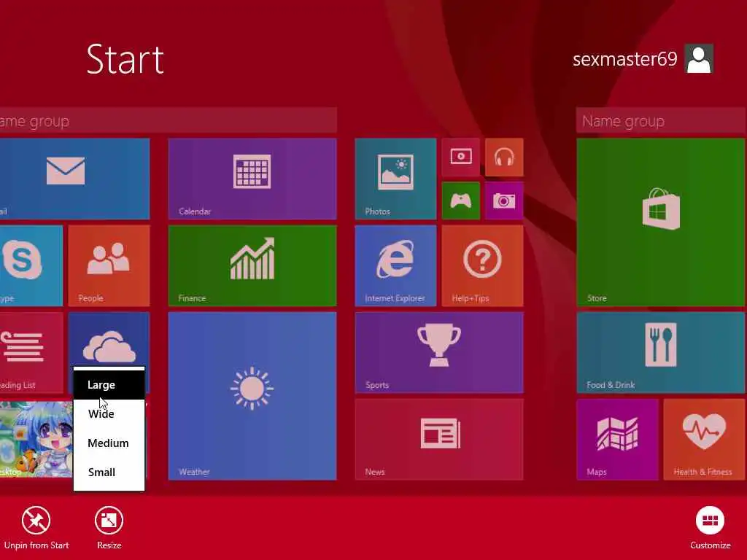Open the Help+Tips tile
This screenshot has height=560, width=747.
(x=483, y=265)
